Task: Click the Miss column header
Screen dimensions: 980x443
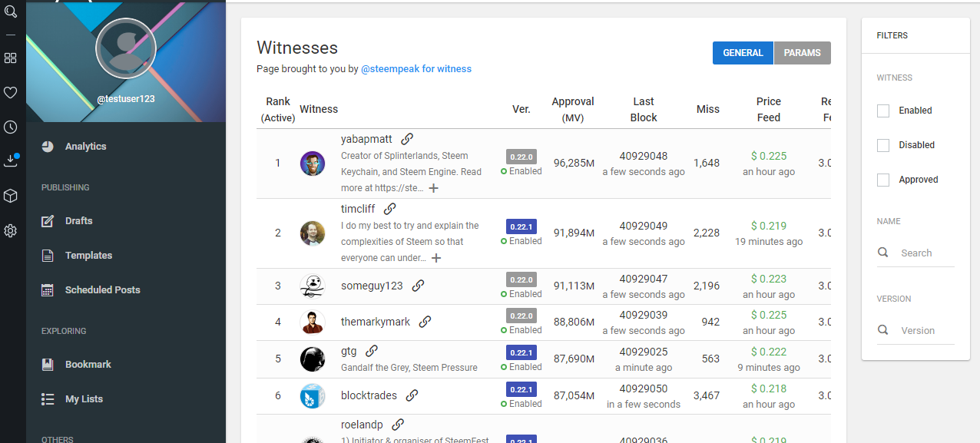Action: 708,110
